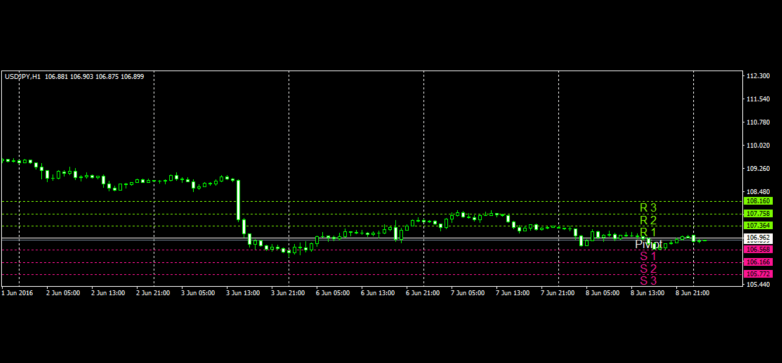Click the 3 Jun 21:00 time axis label
The image size is (782, 363).
pos(288,293)
